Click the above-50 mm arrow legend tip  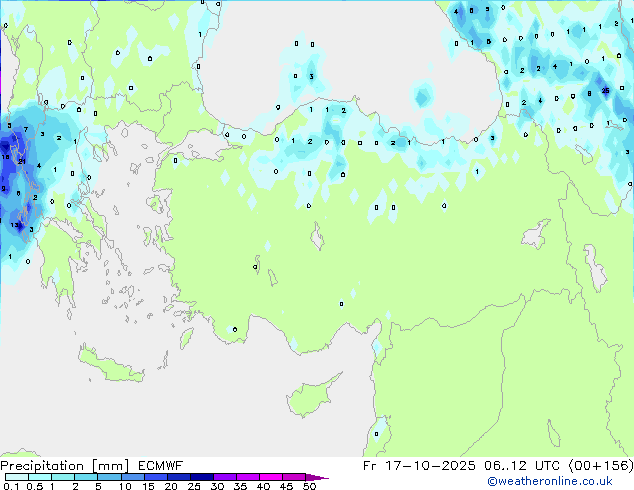tap(317, 477)
